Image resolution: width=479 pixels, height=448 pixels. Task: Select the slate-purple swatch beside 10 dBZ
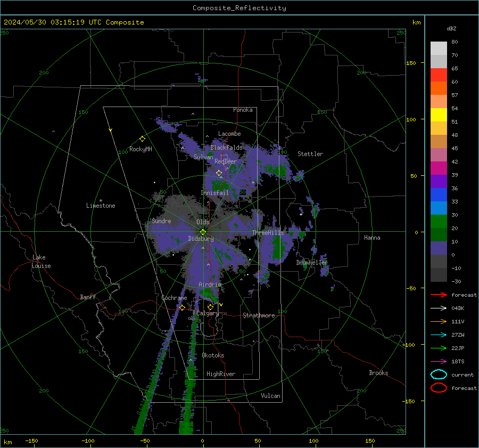coord(439,248)
